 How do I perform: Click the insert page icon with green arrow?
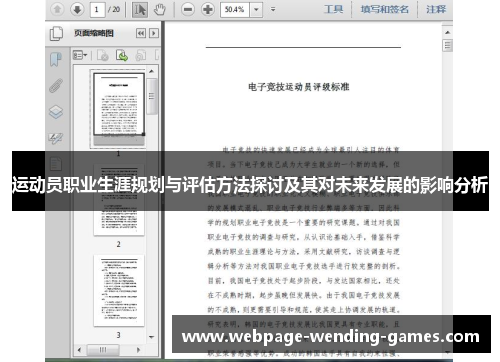[x=122, y=55]
